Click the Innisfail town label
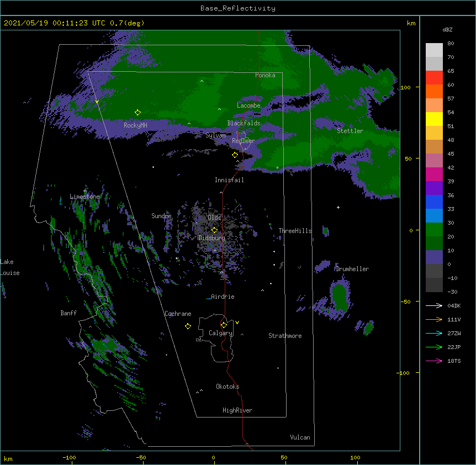476x465 pixels. [229, 180]
